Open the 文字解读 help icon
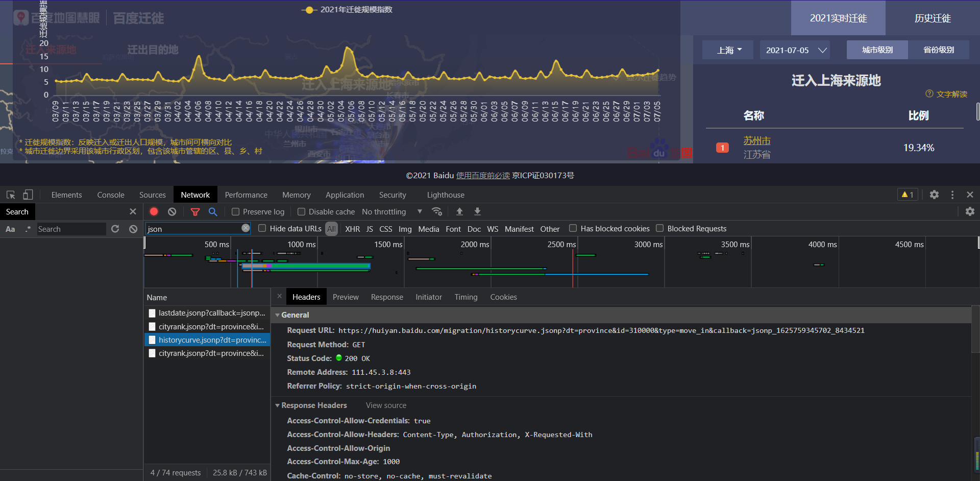Image resolution: width=980 pixels, height=481 pixels. (929, 93)
